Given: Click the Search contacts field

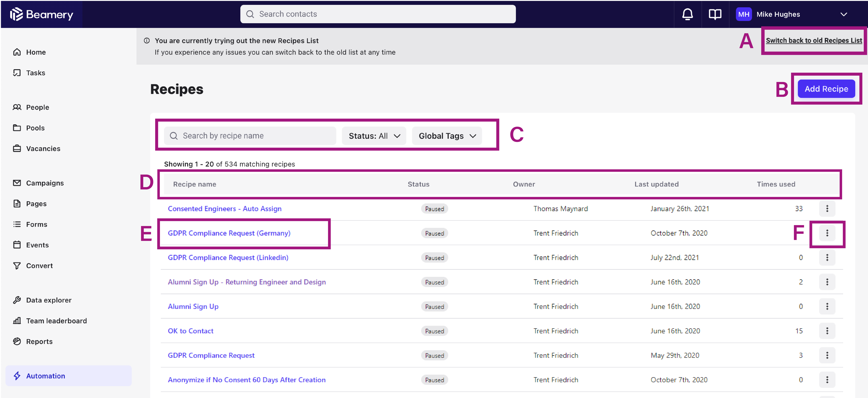Looking at the screenshot, I should pyautogui.click(x=378, y=14).
